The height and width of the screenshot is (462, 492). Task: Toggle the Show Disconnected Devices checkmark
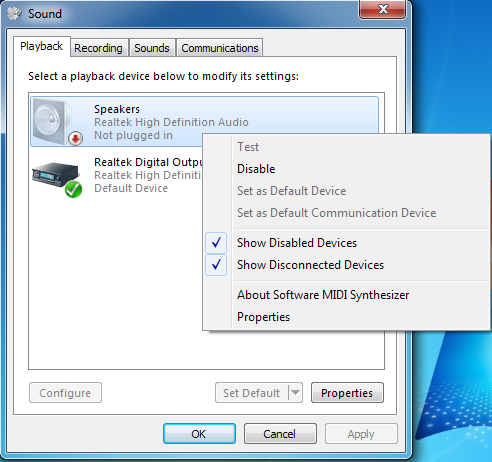(x=216, y=265)
